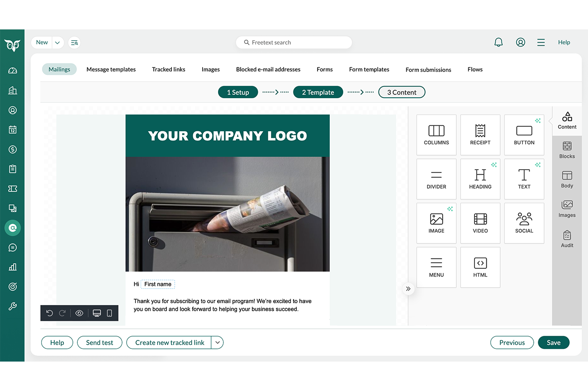
Task: Switch to desktop preview mode
Action: pyautogui.click(x=96, y=313)
